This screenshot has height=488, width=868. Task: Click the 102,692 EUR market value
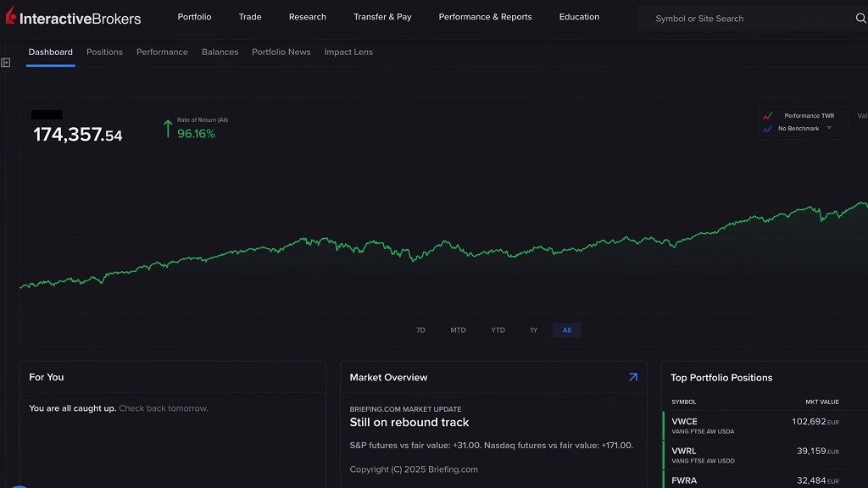pos(815,422)
